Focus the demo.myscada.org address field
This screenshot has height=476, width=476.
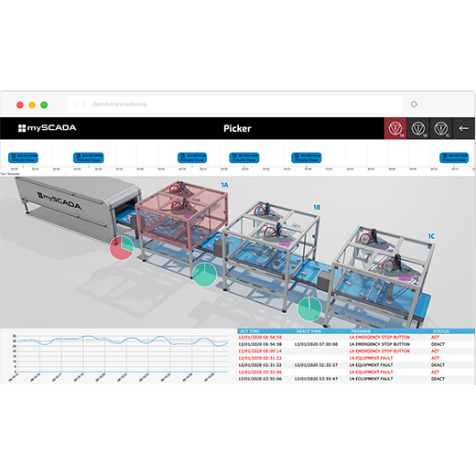pyautogui.click(x=235, y=104)
